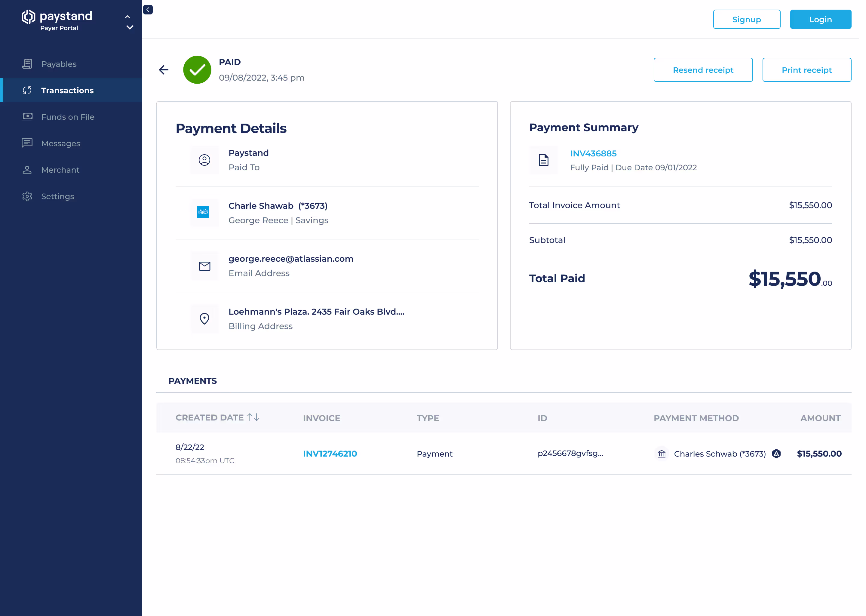Click the Charles Schwab bank logo
Image resolution: width=866 pixels, height=616 pixels.
tap(203, 212)
